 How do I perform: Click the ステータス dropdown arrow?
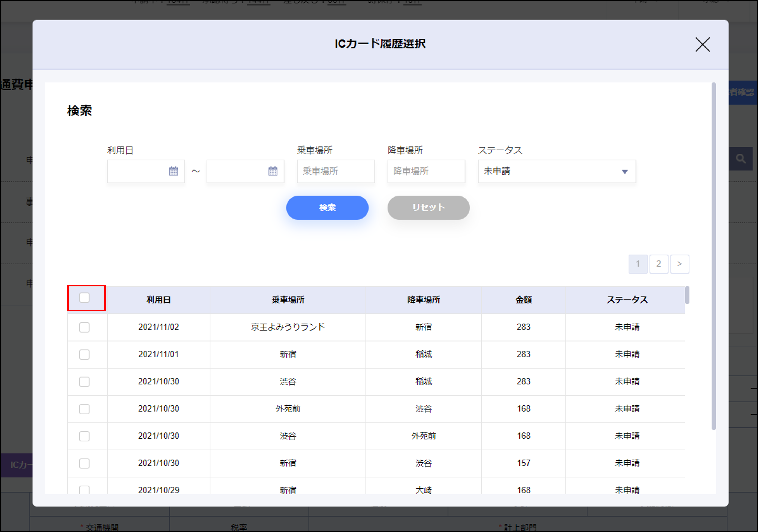coord(624,172)
